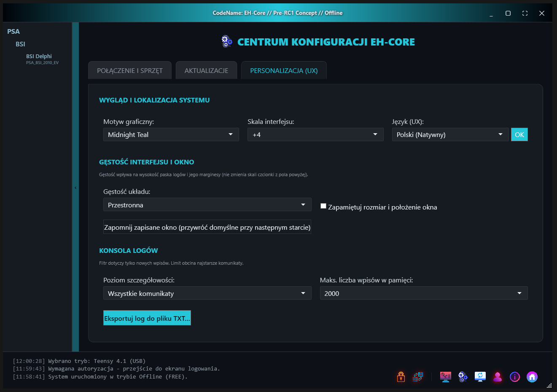This screenshot has height=392, width=557.
Task: Tick 'Zapamiętuj rozmiar i położenie okna' checkbox
Action: coord(323,206)
